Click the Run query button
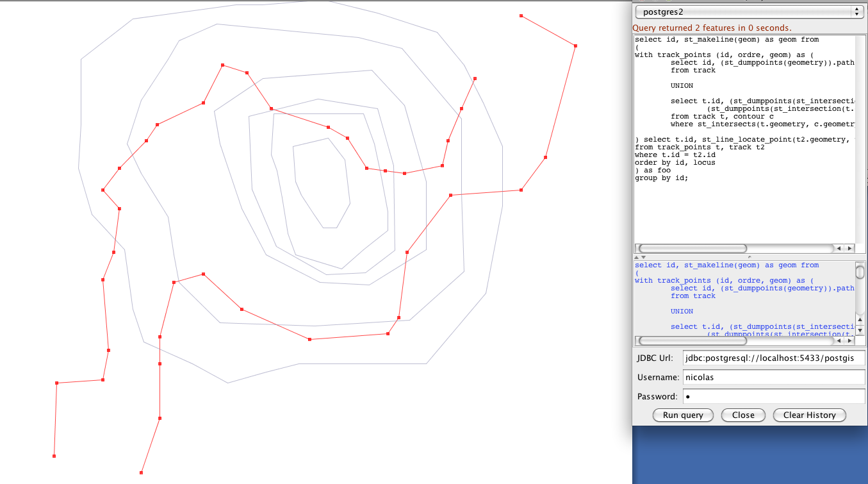The image size is (868, 484). click(683, 415)
